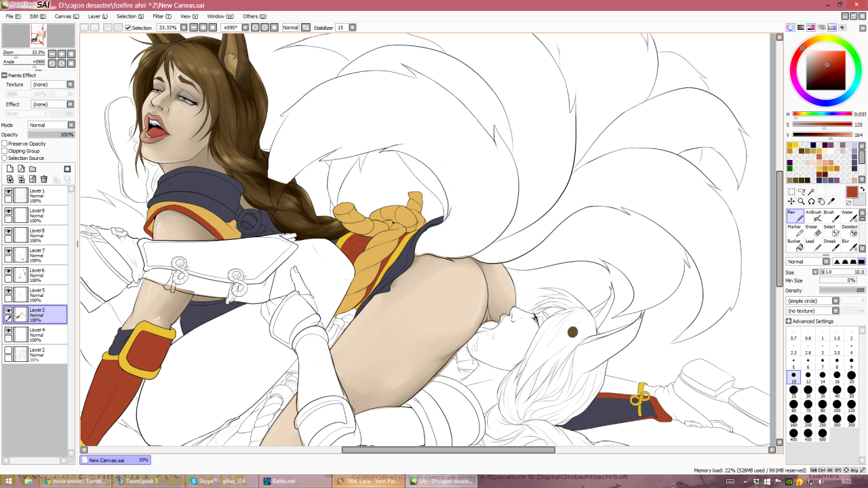Create a new linework layer
This screenshot has width=868, height=488.
tap(21, 169)
